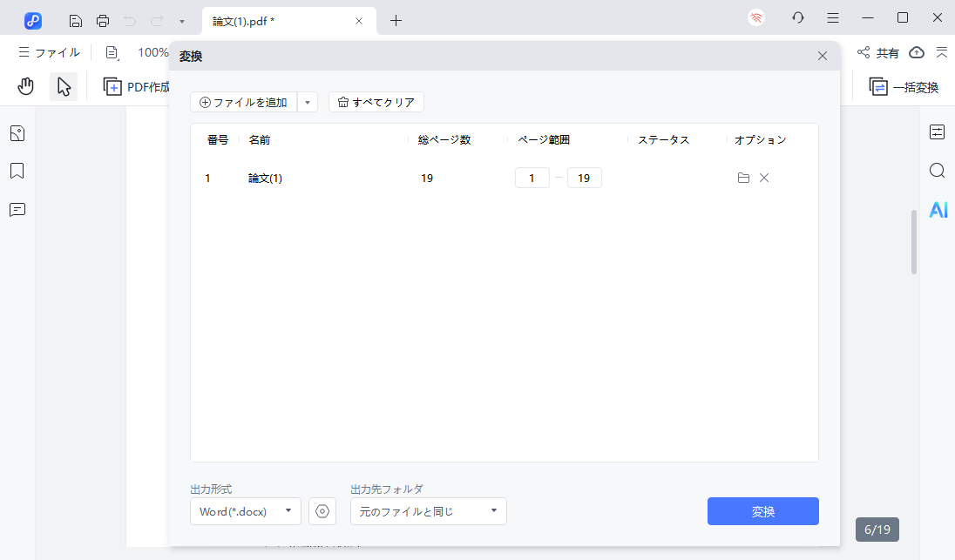Open the comments panel
This screenshot has width=955, height=560.
coord(17,209)
